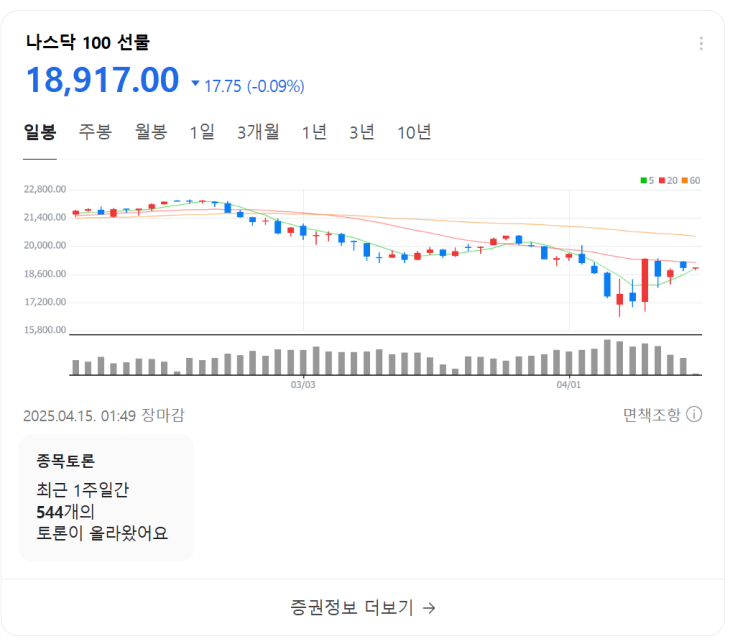Click the green 5-day moving average legend marker

coord(643,180)
